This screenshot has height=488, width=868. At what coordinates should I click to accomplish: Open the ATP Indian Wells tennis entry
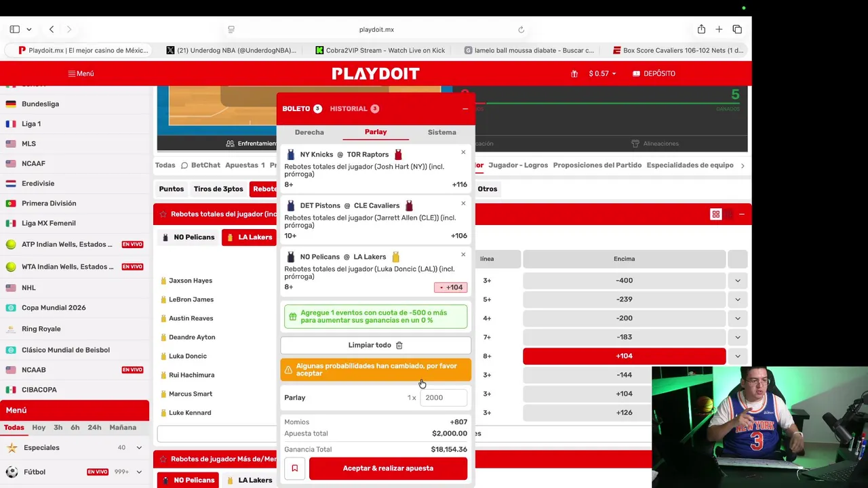pyautogui.click(x=75, y=244)
